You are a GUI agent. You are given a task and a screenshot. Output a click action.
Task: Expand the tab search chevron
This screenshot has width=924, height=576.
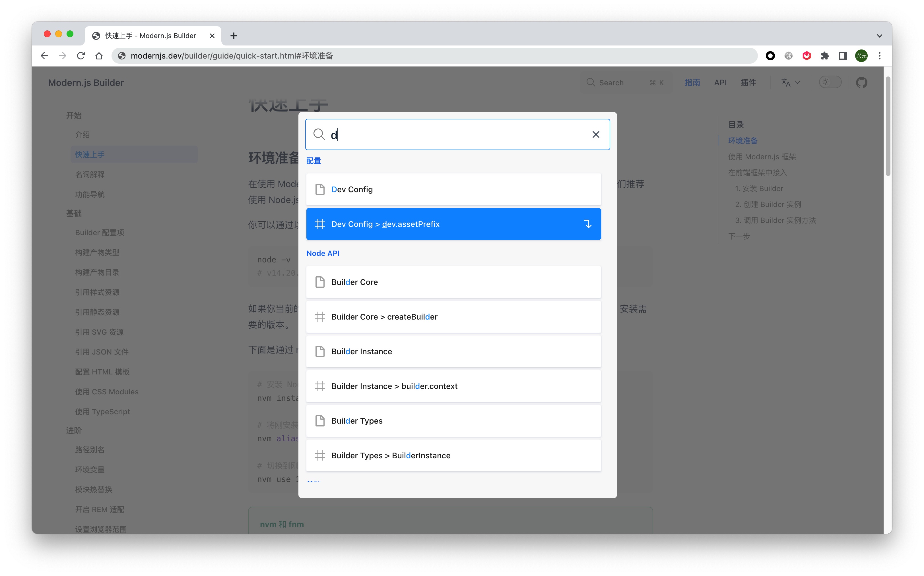coord(879,36)
